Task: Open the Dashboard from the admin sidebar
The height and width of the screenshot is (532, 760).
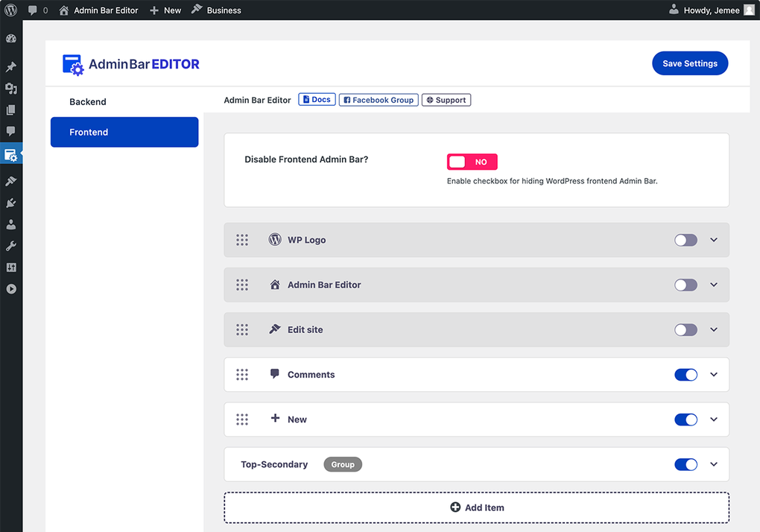Action: pos(11,38)
